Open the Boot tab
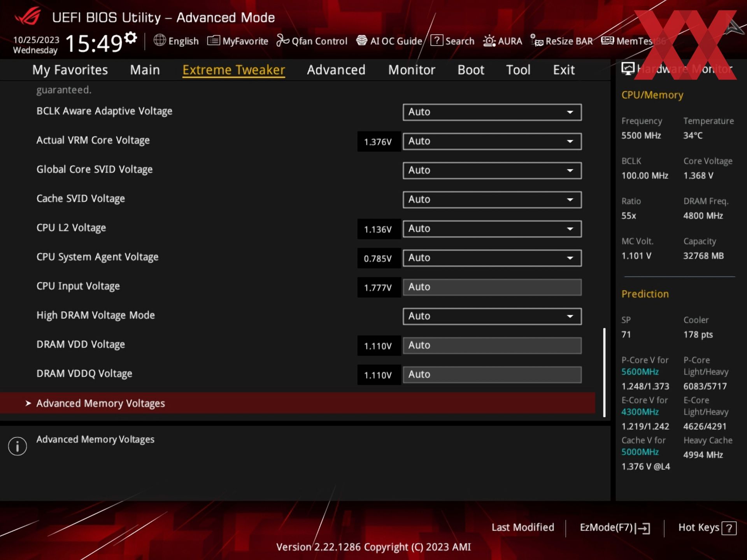Viewport: 747px width, 560px height. click(471, 70)
